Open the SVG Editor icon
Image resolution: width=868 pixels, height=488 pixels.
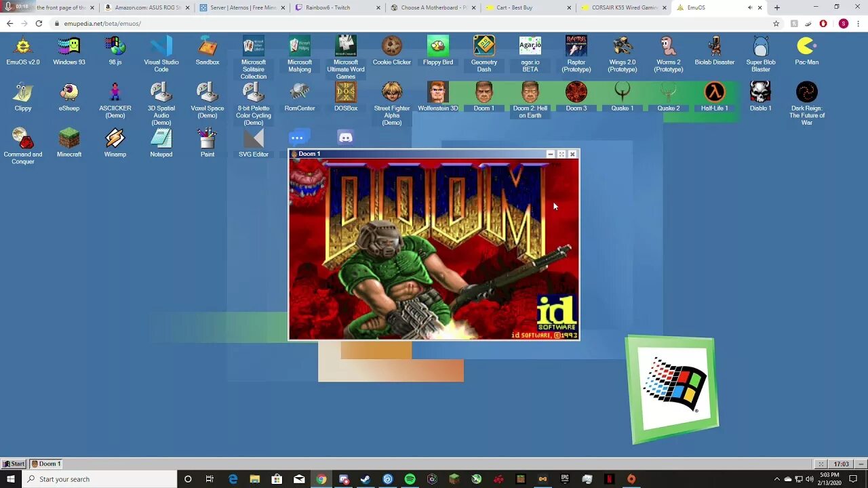(254, 143)
